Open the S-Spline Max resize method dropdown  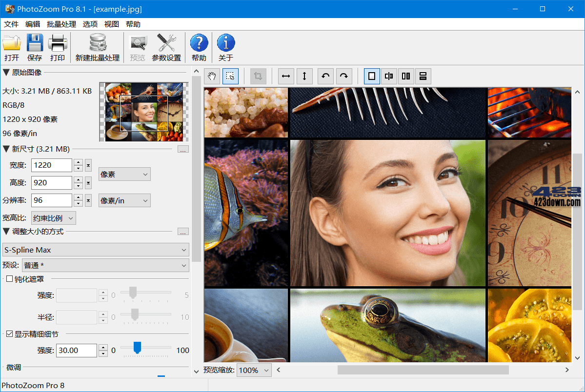(x=96, y=249)
